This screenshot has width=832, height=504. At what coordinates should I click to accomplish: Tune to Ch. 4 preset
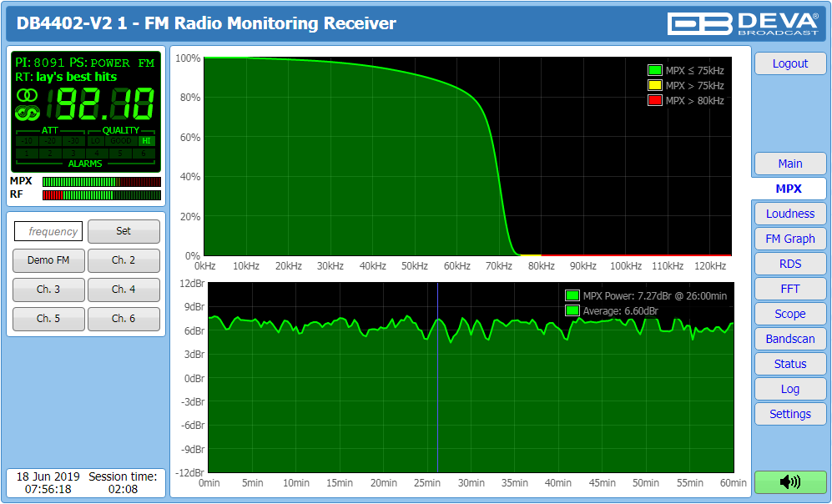coord(124,290)
